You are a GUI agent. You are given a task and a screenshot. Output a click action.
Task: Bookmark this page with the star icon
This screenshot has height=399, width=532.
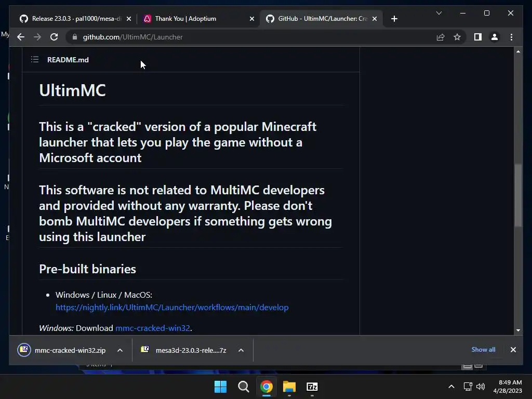click(x=457, y=37)
